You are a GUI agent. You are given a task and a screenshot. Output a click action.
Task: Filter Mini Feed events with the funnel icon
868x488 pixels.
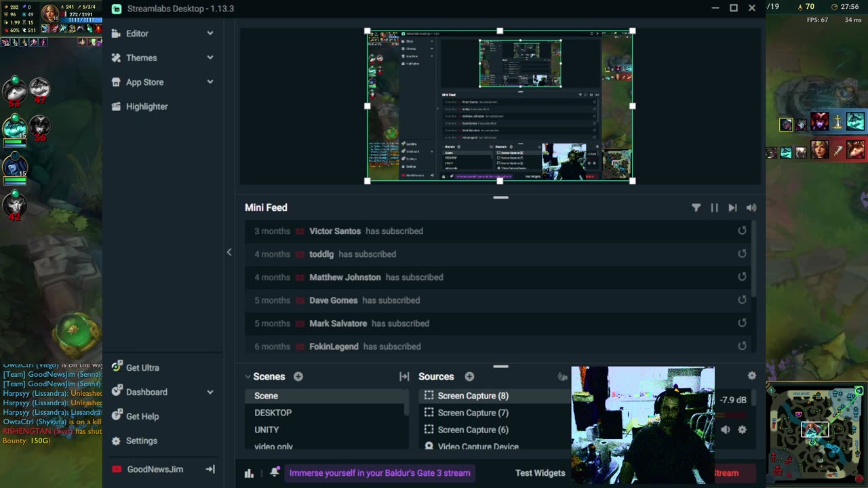[696, 207]
